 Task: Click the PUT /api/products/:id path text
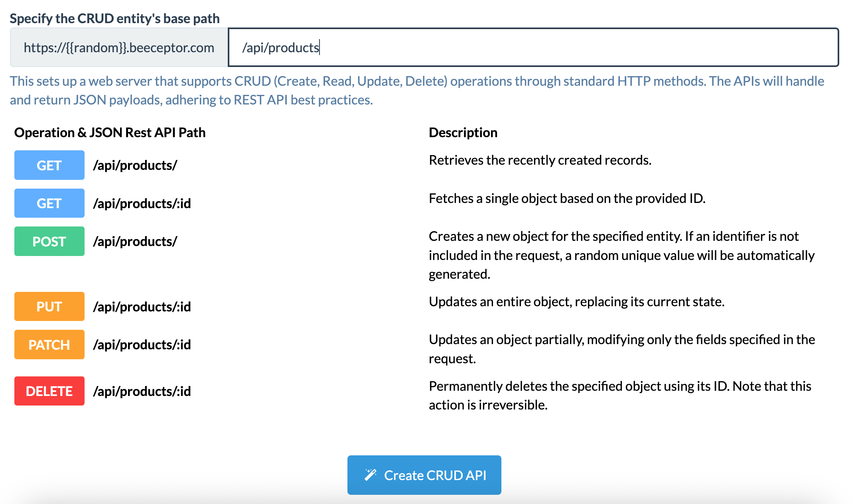click(142, 307)
